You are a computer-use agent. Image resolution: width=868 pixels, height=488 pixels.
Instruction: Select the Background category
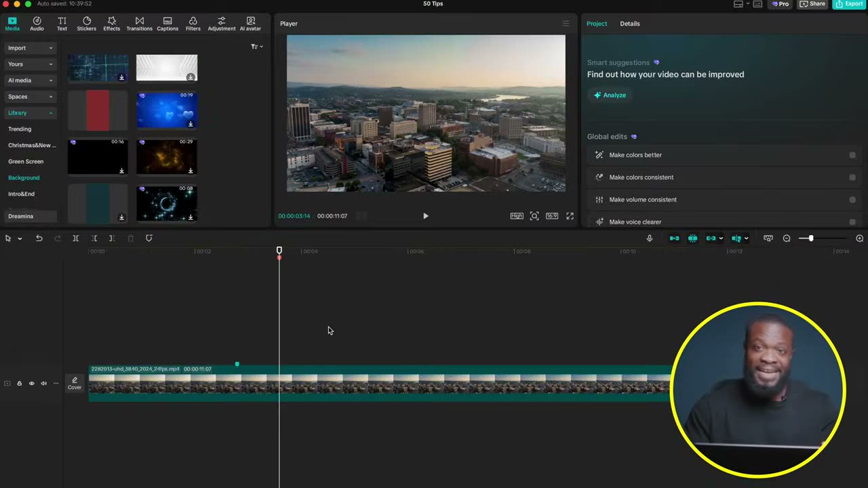click(24, 178)
